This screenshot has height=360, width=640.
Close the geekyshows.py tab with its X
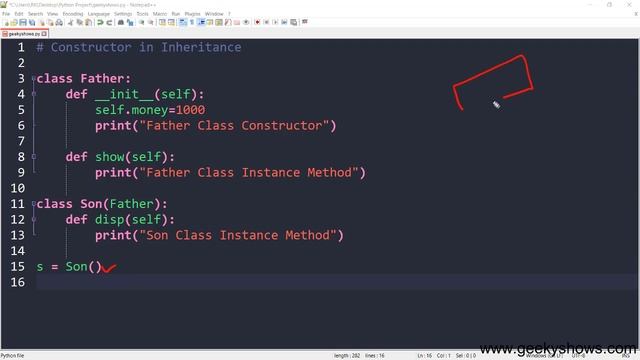click(x=44, y=34)
